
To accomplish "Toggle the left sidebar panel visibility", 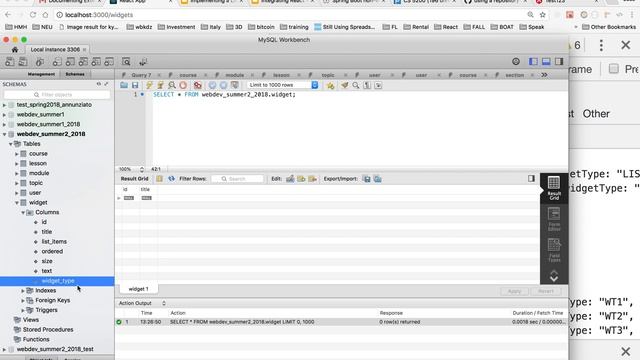I will (533, 62).
